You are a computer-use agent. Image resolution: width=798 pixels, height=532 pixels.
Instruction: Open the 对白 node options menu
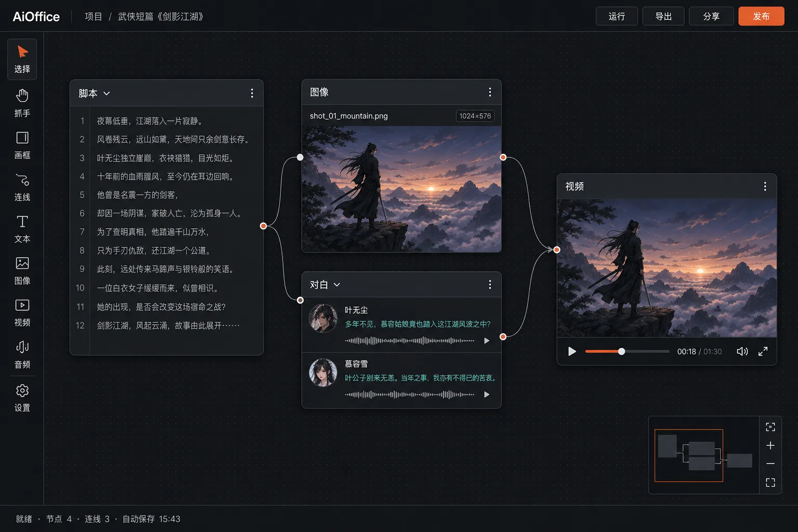tap(490, 284)
